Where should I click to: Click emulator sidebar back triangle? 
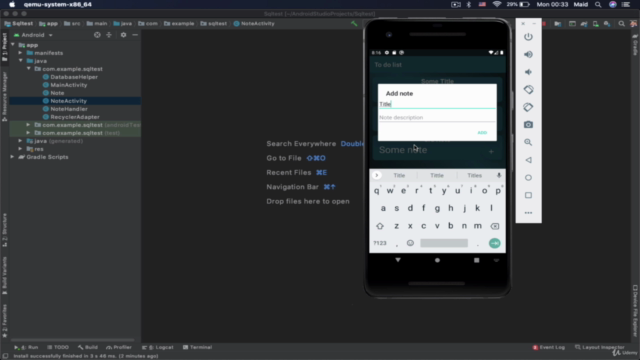click(x=528, y=160)
